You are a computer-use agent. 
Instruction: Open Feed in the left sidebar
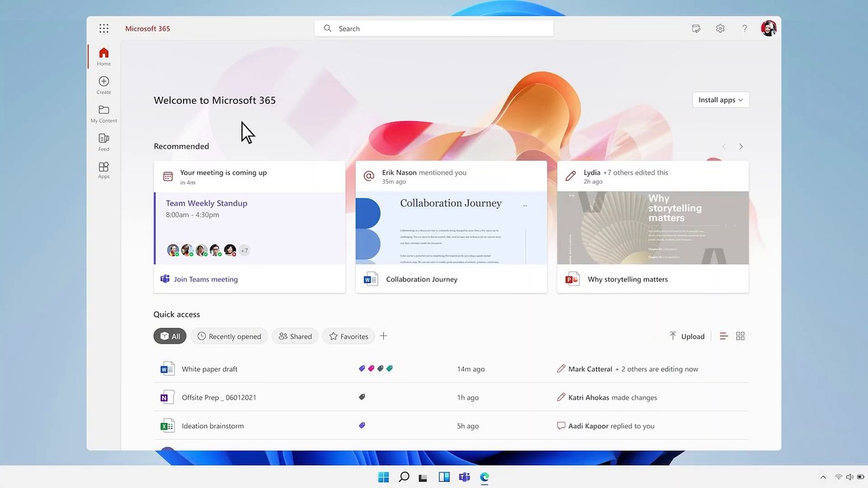(104, 142)
